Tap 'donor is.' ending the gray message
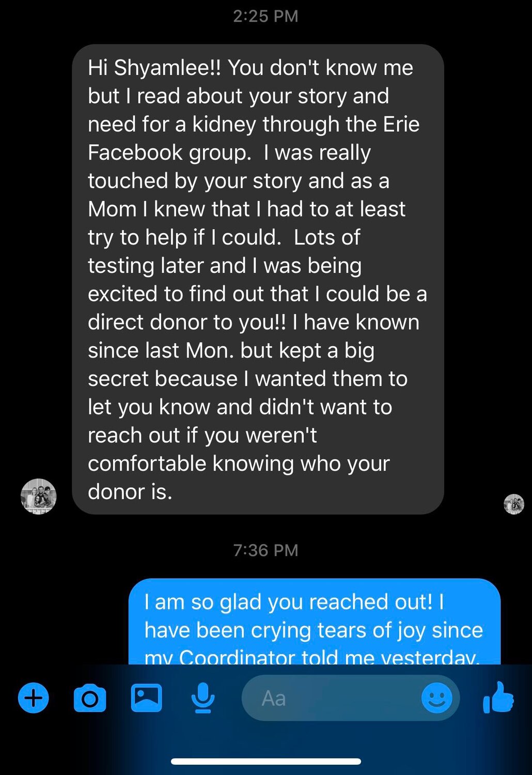 [130, 491]
